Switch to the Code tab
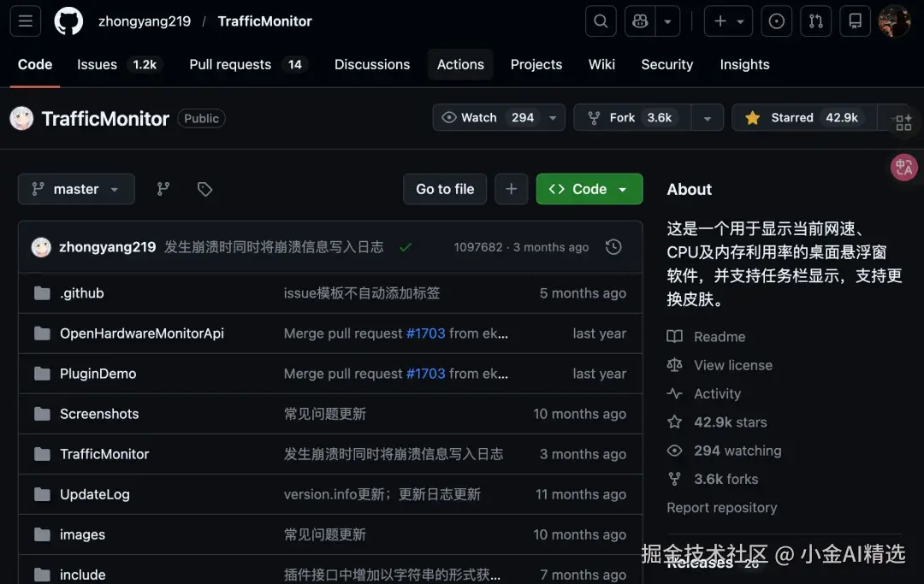924x584 pixels. [x=35, y=64]
